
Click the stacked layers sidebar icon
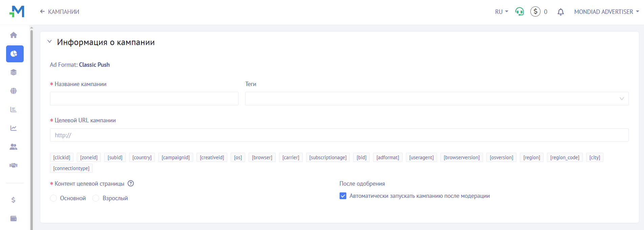click(x=14, y=72)
